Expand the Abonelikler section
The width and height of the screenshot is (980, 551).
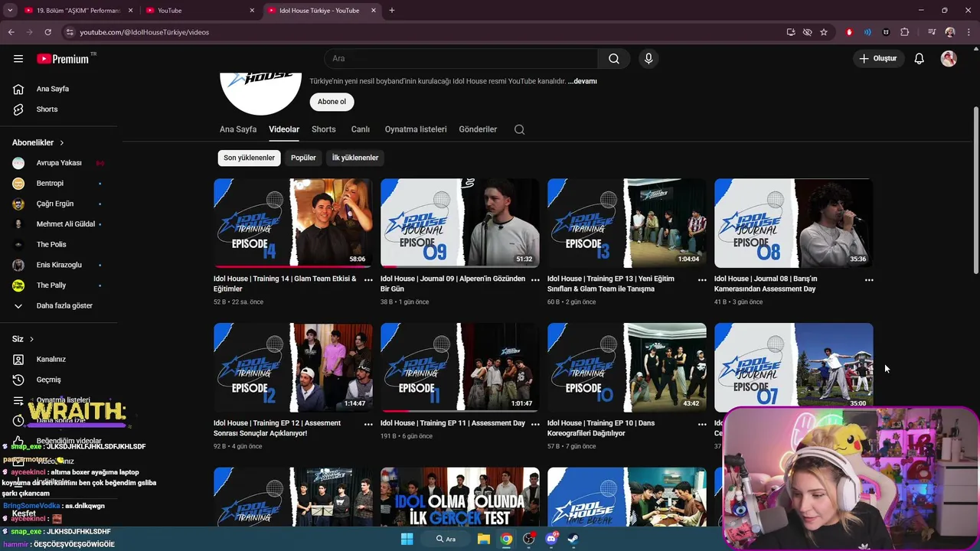[x=38, y=142]
